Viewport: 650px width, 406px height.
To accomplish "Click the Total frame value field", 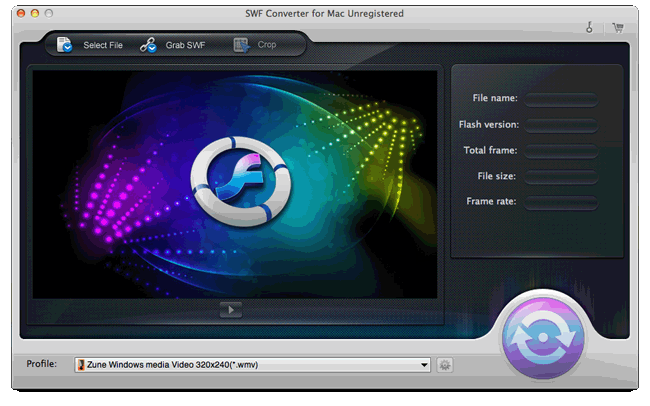I will (561, 151).
